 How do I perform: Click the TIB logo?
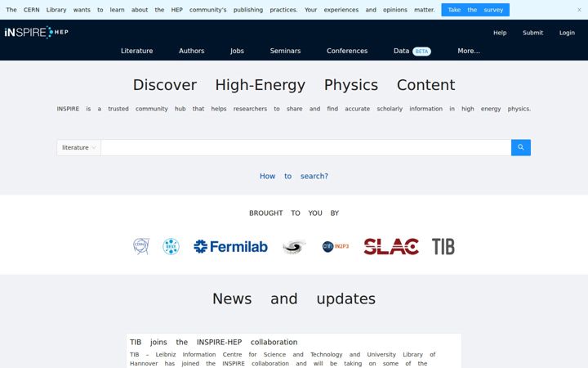(443, 247)
